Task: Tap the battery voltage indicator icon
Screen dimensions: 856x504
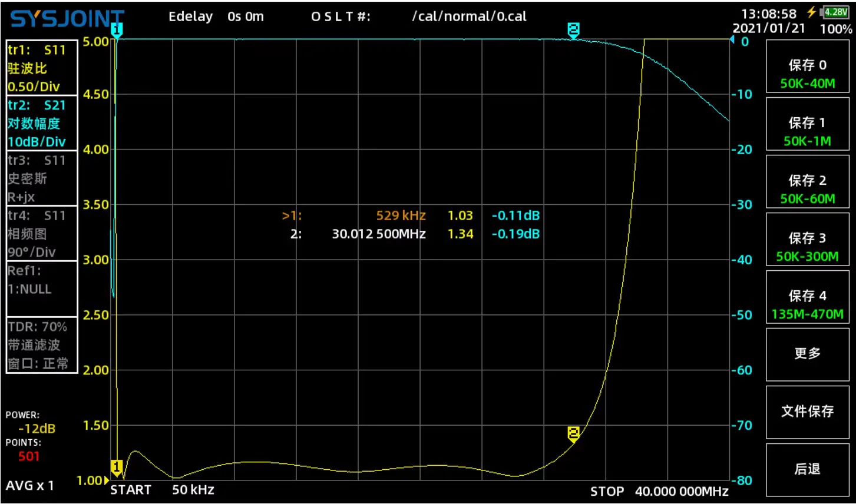Action: point(836,12)
